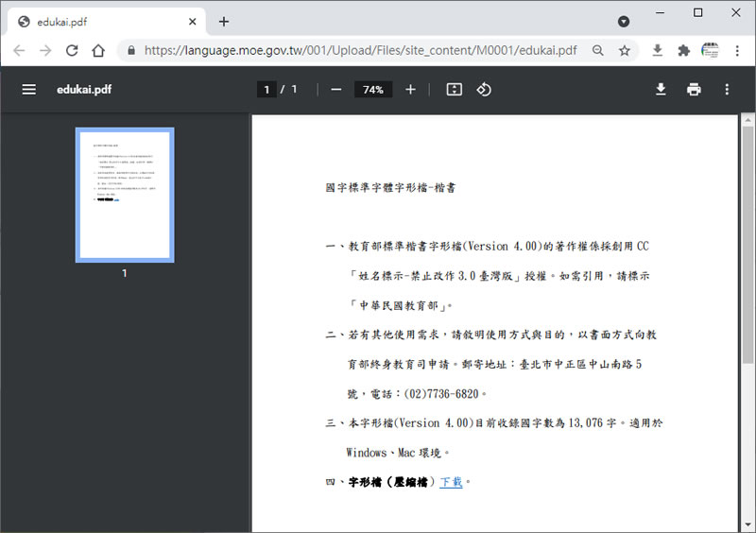This screenshot has width=756, height=533.
Task: Fit PDF to page
Action: [455, 90]
